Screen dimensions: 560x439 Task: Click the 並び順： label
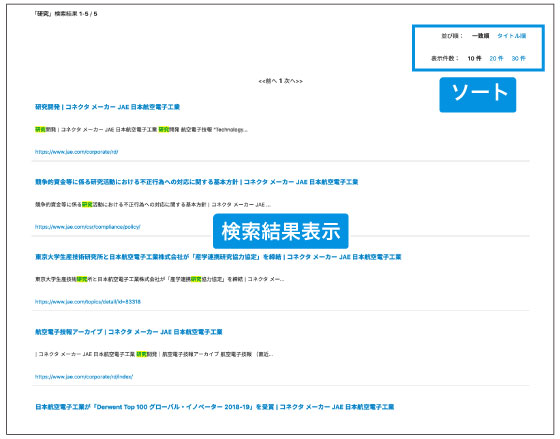(452, 36)
